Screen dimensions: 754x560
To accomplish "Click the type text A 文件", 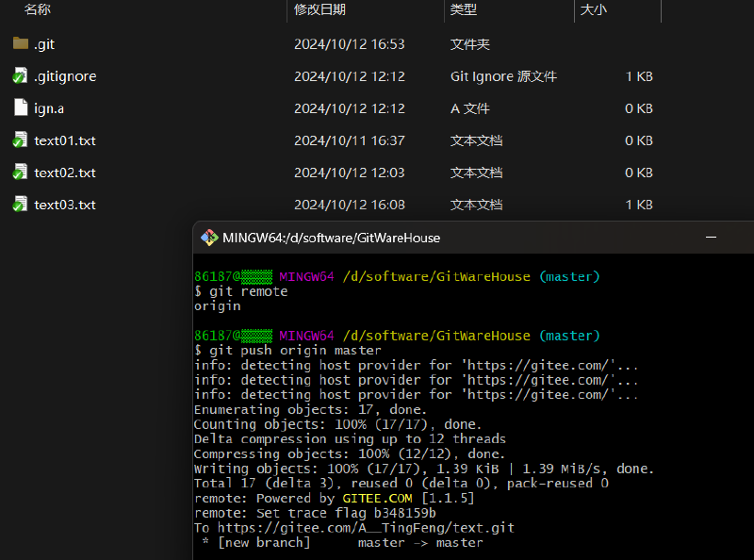I will click(469, 108).
